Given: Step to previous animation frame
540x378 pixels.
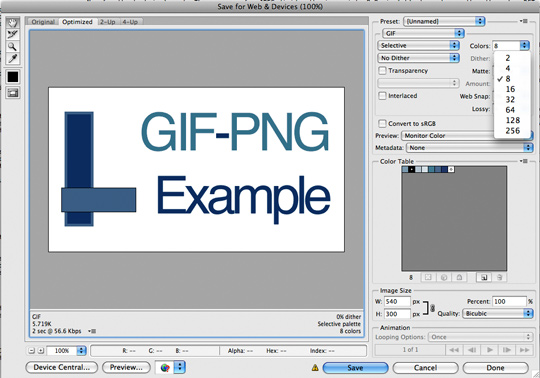Looking at the screenshot, I should (472, 350).
